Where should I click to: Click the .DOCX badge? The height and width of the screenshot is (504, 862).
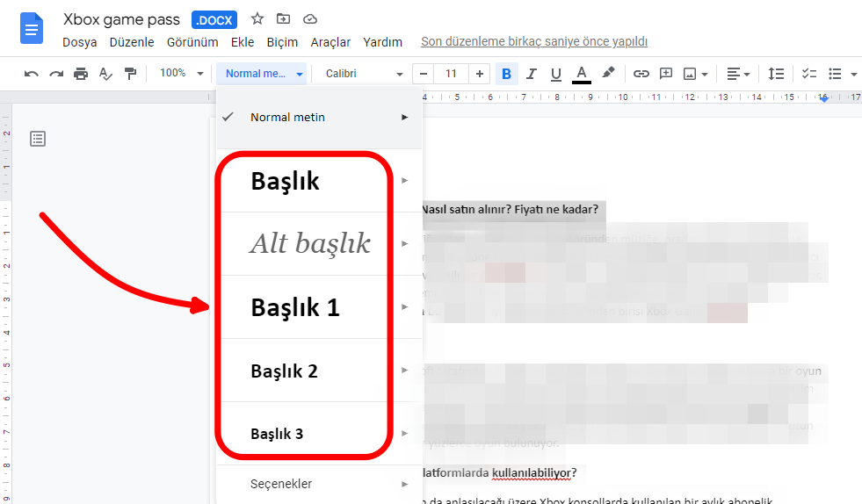tap(214, 20)
